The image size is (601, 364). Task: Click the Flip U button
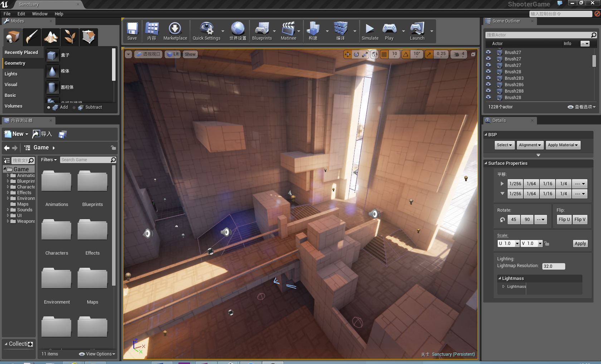pos(564,220)
